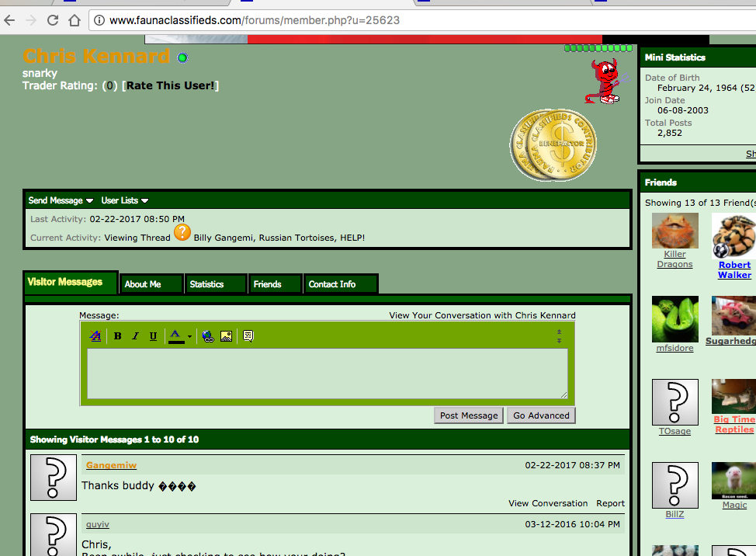Open BillZ friend link
The image size is (756, 556).
pos(675,514)
